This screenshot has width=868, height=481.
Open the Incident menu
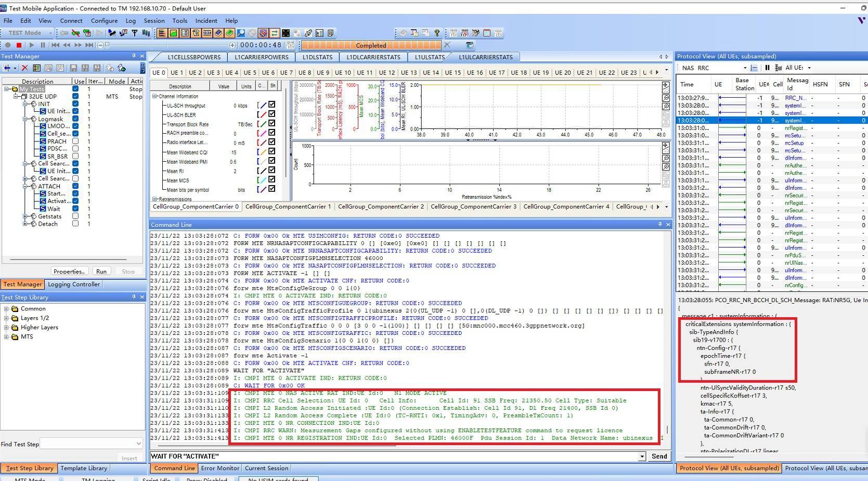pyautogui.click(x=206, y=21)
